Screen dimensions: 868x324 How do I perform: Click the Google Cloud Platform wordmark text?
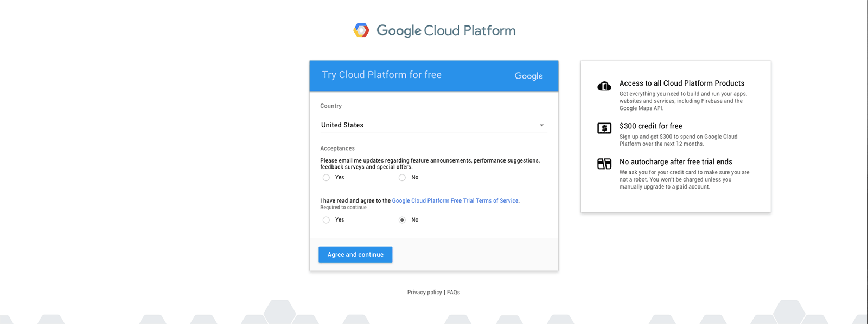pos(446,31)
